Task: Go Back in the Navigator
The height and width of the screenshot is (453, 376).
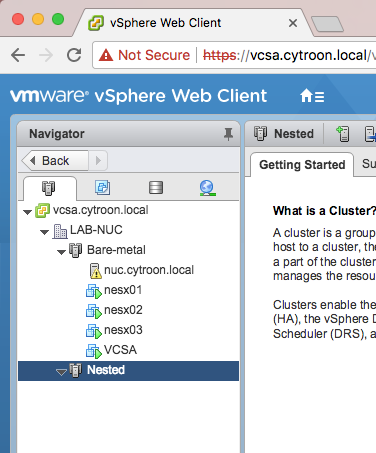Action: point(55,161)
